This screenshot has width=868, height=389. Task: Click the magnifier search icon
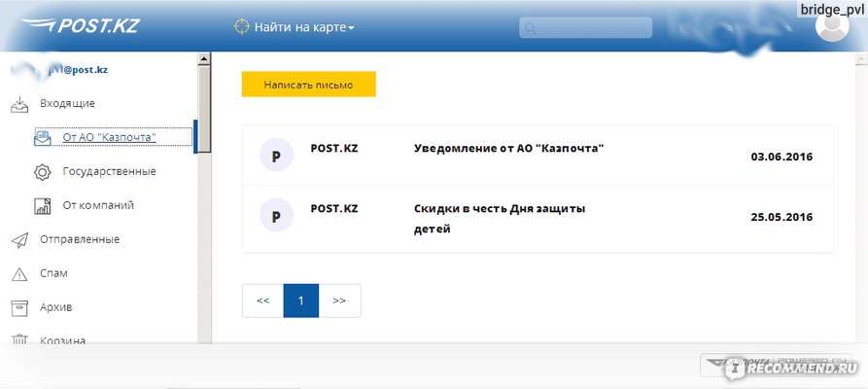click(x=530, y=28)
